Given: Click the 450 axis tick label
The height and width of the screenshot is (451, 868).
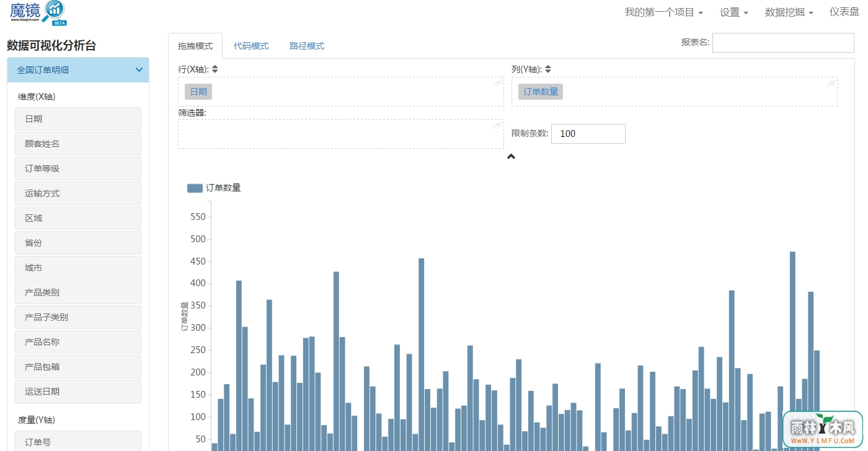Looking at the screenshot, I should click(198, 261).
